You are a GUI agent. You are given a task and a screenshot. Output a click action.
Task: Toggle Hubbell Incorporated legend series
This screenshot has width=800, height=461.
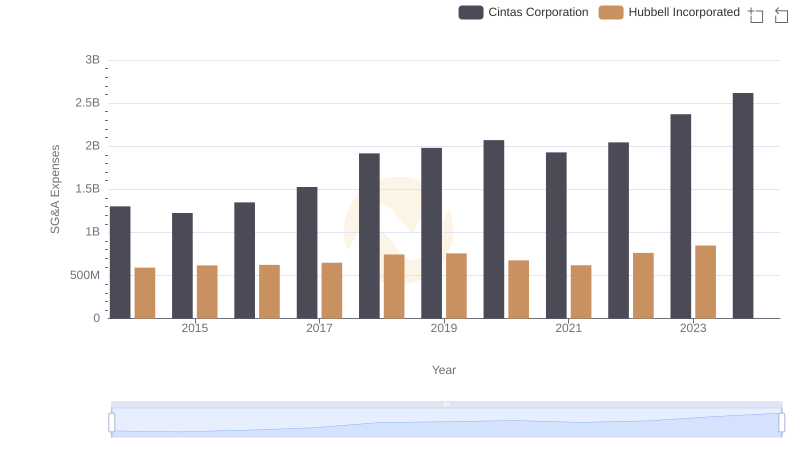[669, 12]
